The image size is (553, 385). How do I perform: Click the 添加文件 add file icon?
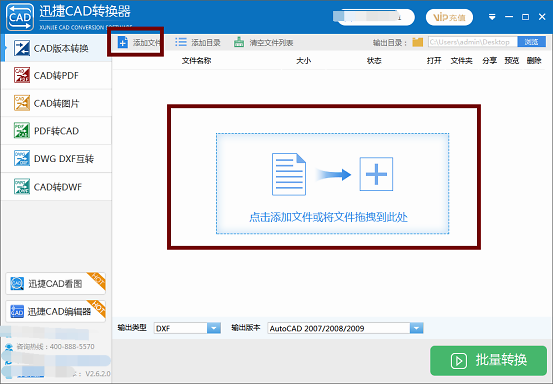pos(123,43)
